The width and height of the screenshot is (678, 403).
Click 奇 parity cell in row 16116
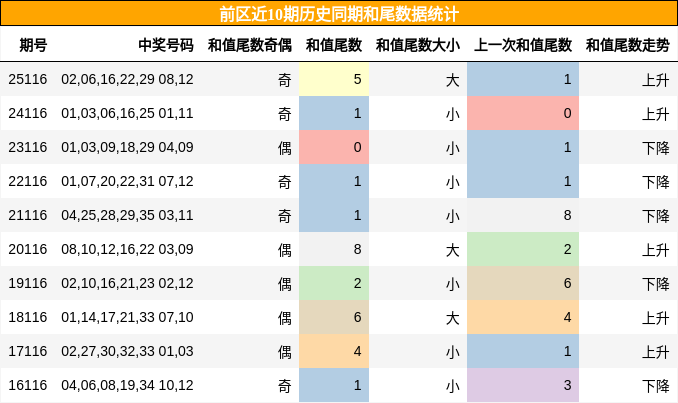click(x=285, y=386)
